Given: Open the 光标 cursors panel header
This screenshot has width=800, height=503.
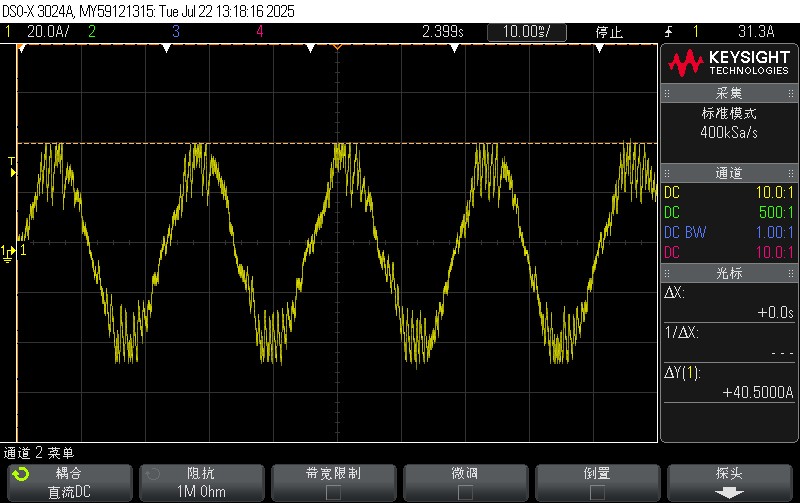Looking at the screenshot, I should coord(729,273).
